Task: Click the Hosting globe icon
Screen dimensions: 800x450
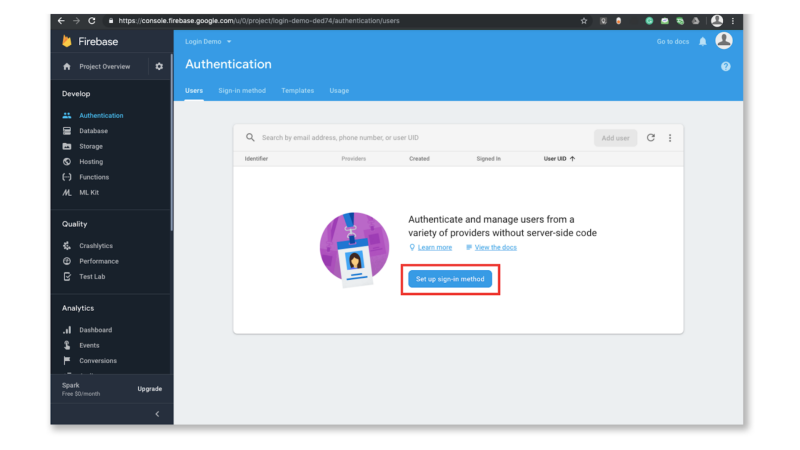Action: (67, 161)
